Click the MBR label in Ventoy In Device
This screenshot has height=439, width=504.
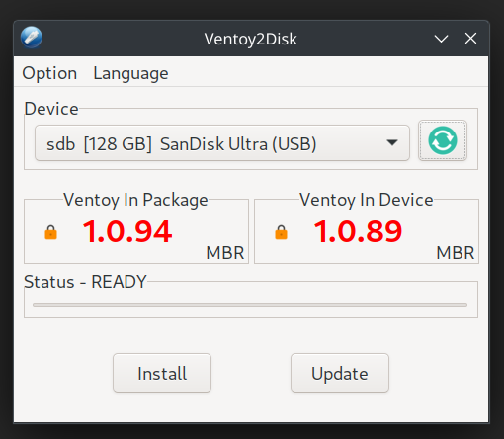(456, 253)
